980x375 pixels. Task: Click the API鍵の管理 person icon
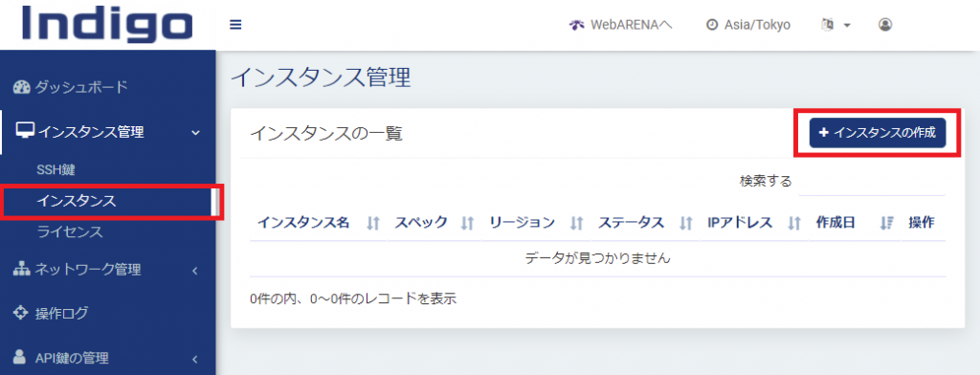click(x=20, y=358)
